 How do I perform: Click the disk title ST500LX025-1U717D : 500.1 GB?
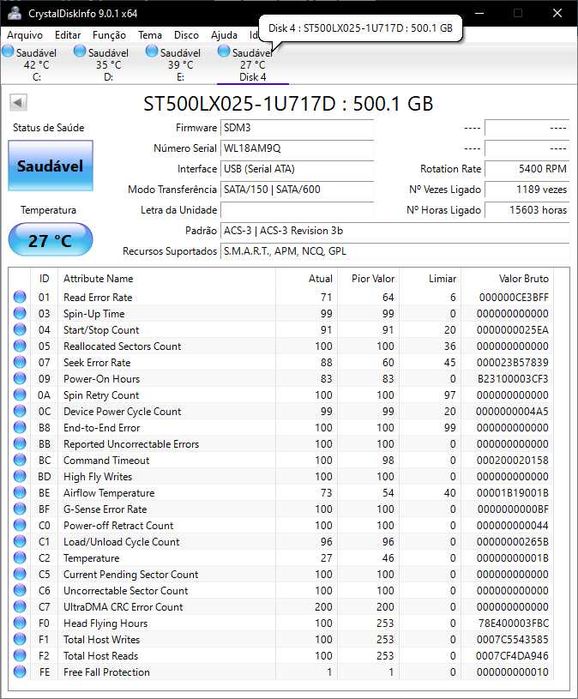(288, 103)
